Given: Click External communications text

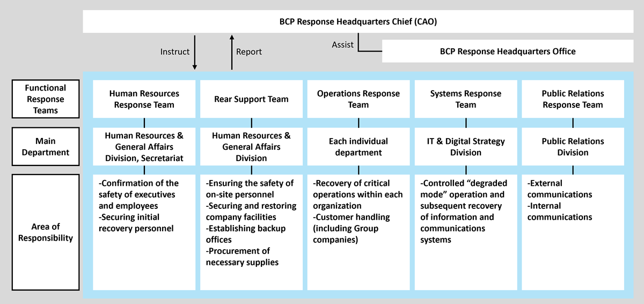Looking at the screenshot, I should click(560, 189).
